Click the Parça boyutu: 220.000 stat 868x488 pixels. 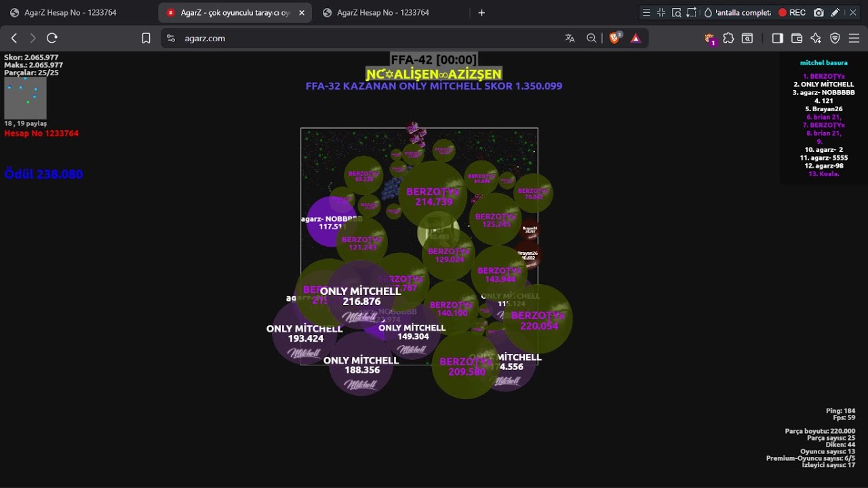point(820,431)
